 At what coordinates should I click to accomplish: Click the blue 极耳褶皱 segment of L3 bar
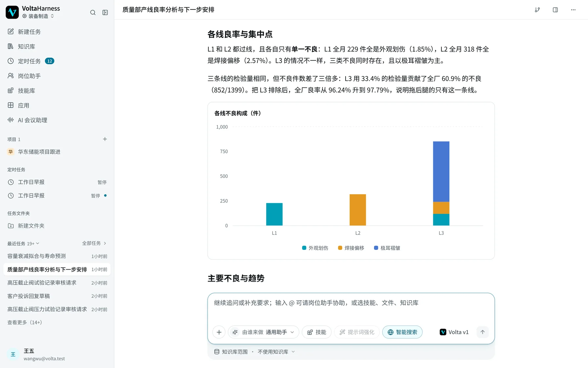[x=441, y=171]
